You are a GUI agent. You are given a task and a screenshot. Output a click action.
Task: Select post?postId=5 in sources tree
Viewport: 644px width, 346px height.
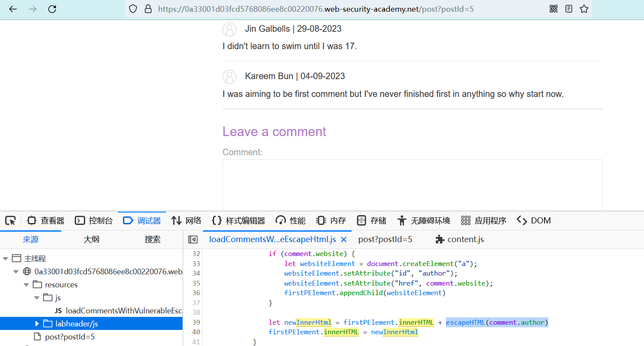point(70,337)
